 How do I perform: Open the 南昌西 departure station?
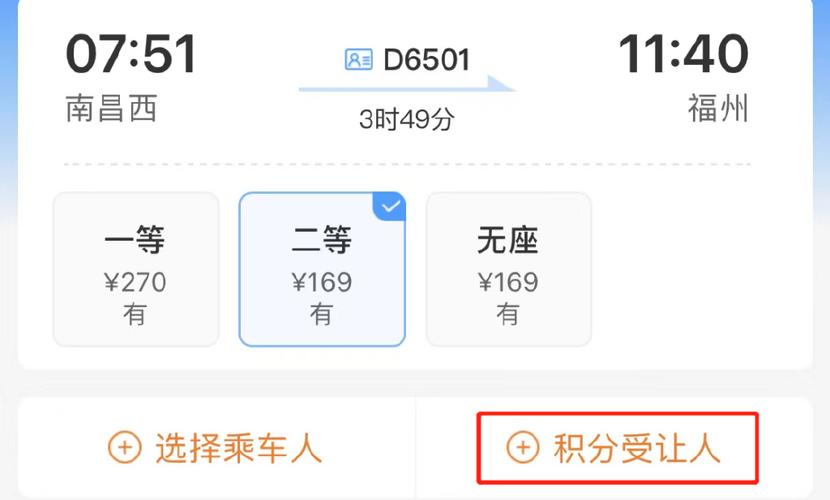(x=111, y=108)
